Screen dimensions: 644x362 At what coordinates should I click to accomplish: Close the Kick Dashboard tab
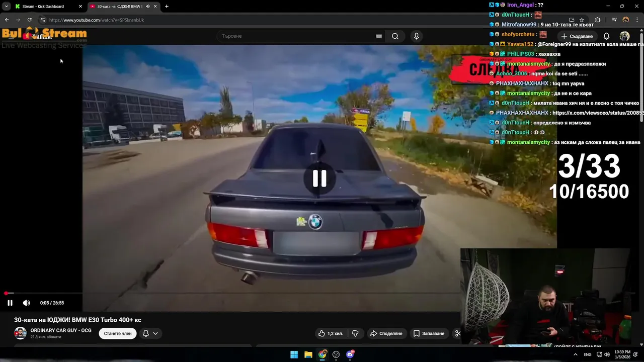pyautogui.click(x=80, y=7)
